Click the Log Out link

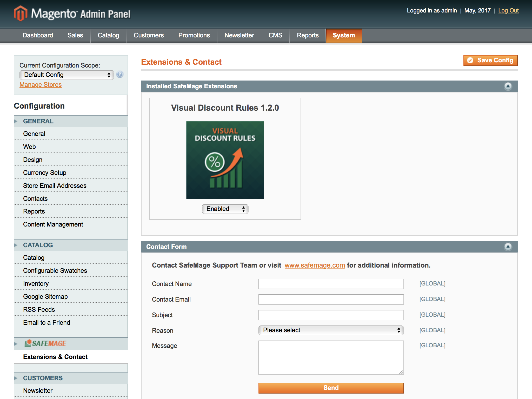pos(508,11)
